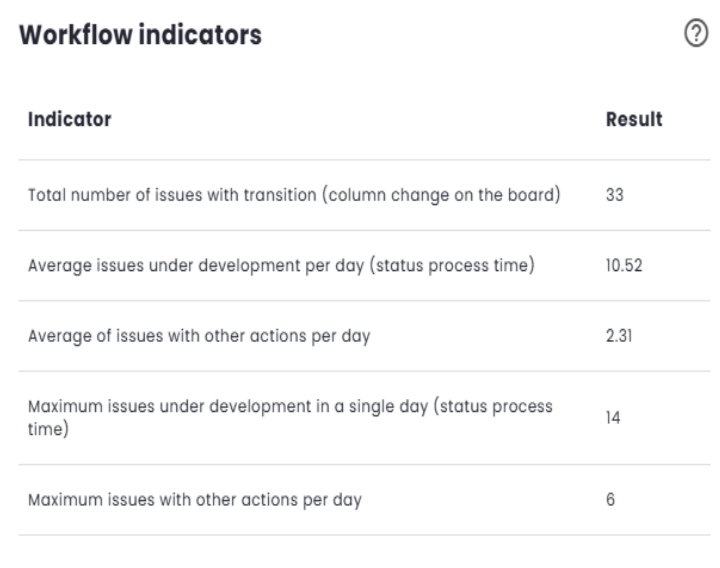The image size is (720, 568).
Task: Click the result value 14
Action: [x=613, y=418]
